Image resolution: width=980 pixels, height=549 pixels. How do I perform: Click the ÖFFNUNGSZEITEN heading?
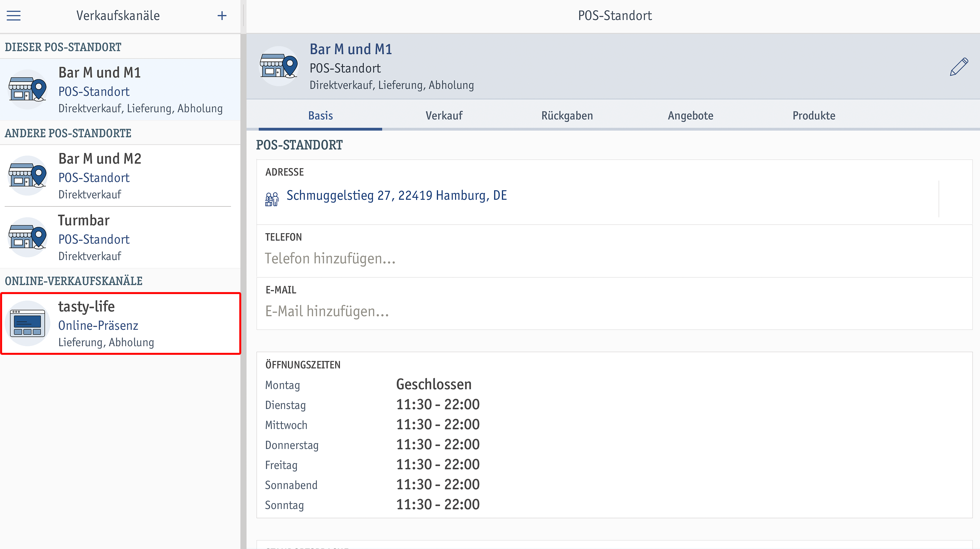[x=303, y=365]
